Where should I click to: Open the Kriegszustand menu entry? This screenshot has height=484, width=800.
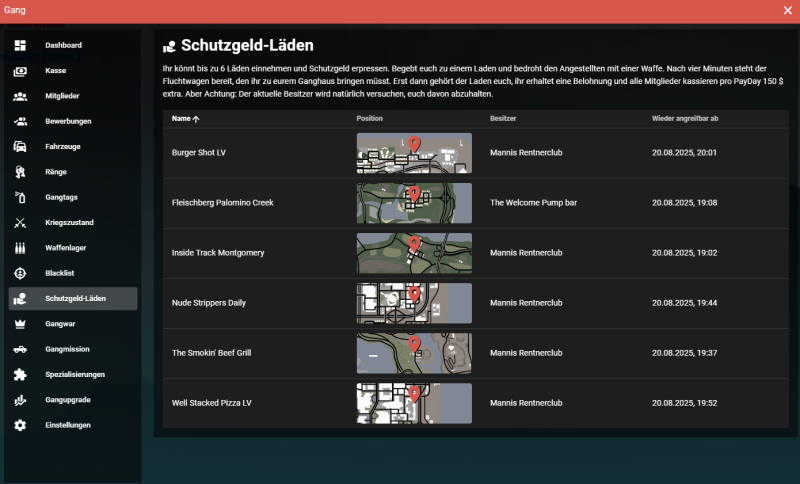pos(73,223)
